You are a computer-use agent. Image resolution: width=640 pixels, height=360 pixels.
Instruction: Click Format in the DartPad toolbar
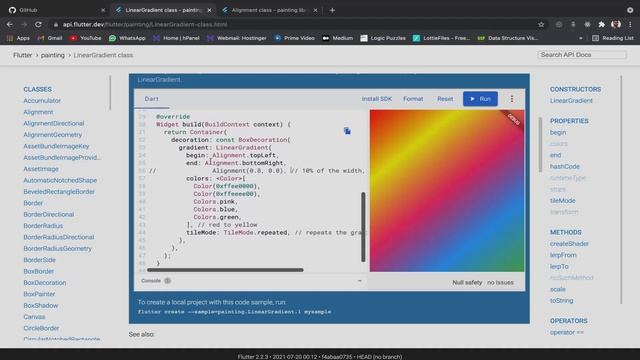click(413, 99)
